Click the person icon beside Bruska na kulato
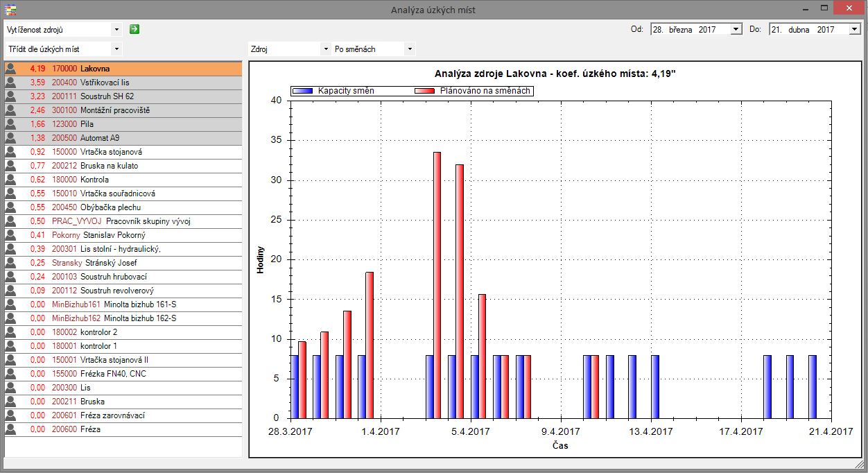This screenshot has width=868, height=473. [10, 166]
